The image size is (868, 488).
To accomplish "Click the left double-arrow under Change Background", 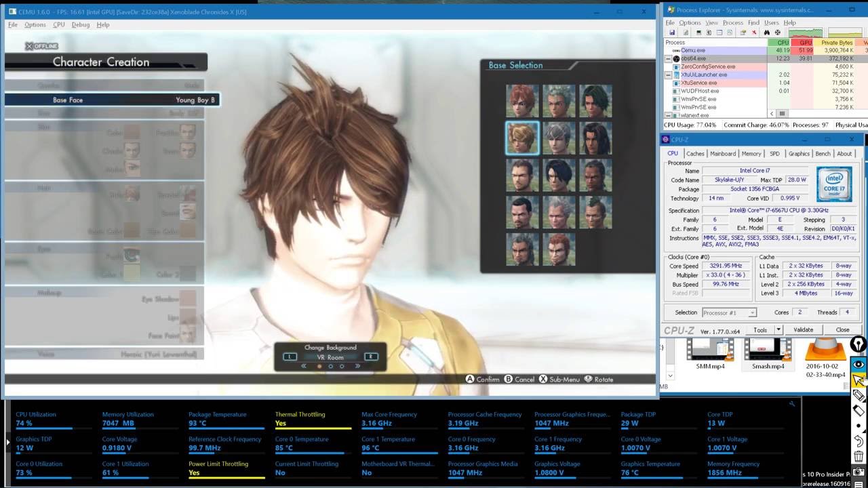I will pyautogui.click(x=304, y=366).
